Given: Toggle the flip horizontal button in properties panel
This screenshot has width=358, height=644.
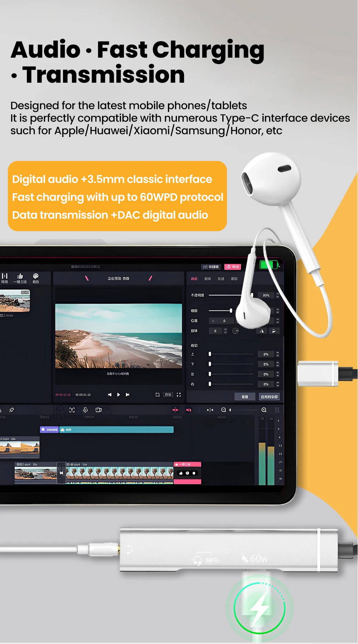Looking at the screenshot, I should tap(262, 331).
